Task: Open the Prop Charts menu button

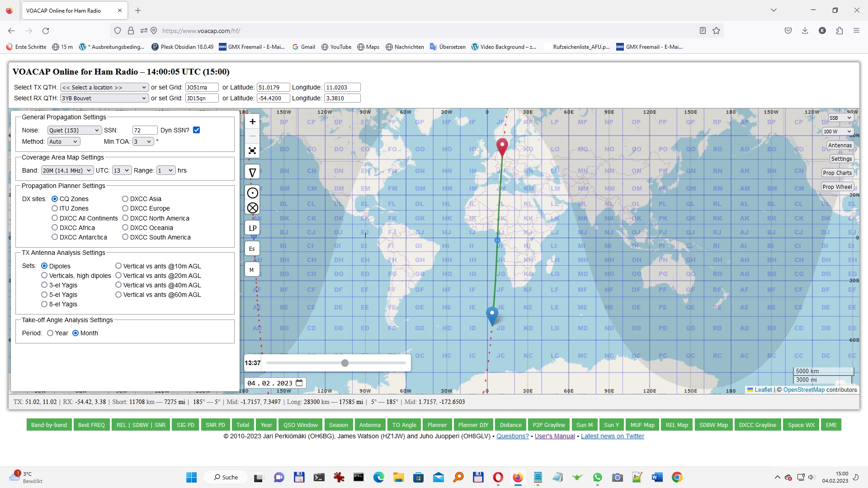Action: pyautogui.click(x=837, y=173)
